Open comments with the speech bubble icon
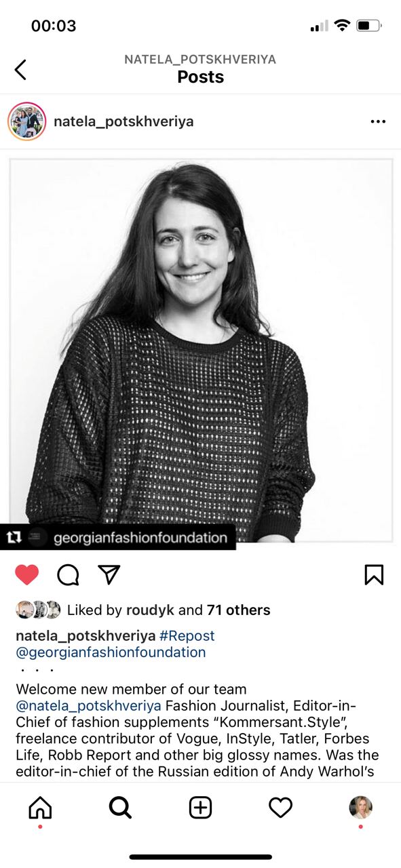Viewport: 401px width, 868px height. pos(68,575)
